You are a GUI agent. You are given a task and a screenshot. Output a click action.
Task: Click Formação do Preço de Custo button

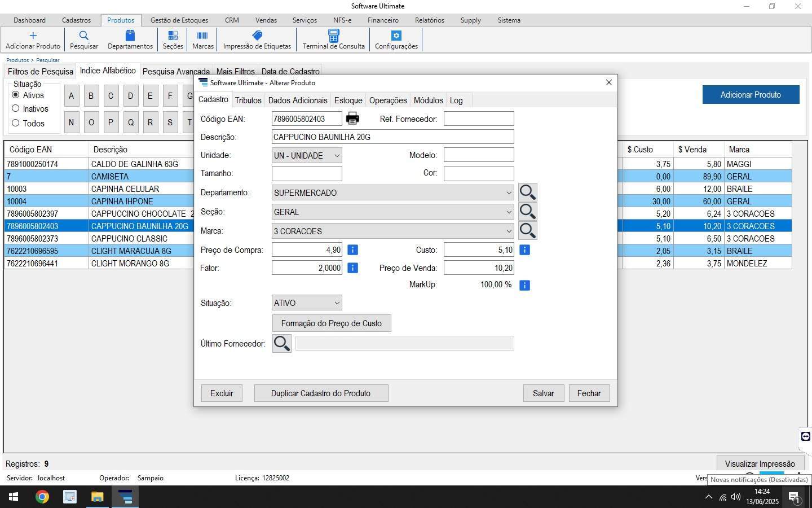pos(332,323)
